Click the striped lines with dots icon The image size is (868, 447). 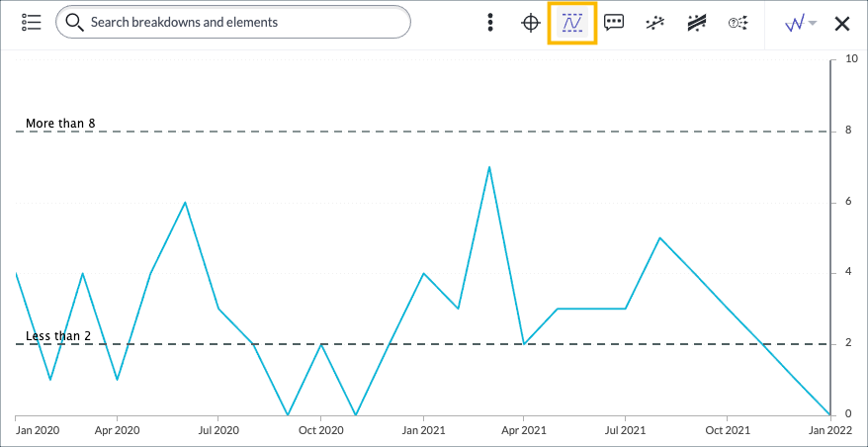click(696, 23)
